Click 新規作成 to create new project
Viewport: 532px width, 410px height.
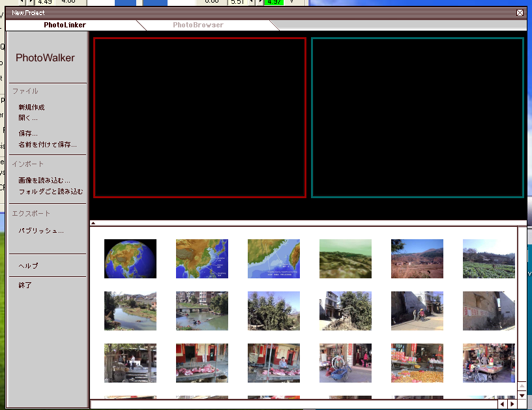coord(31,108)
